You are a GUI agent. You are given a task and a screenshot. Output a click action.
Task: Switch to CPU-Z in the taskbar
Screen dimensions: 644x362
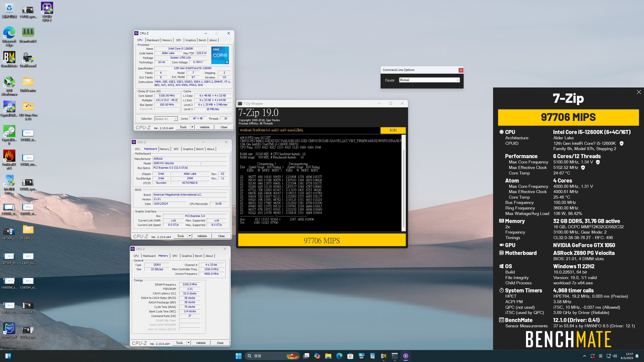pyautogui.click(x=406, y=356)
